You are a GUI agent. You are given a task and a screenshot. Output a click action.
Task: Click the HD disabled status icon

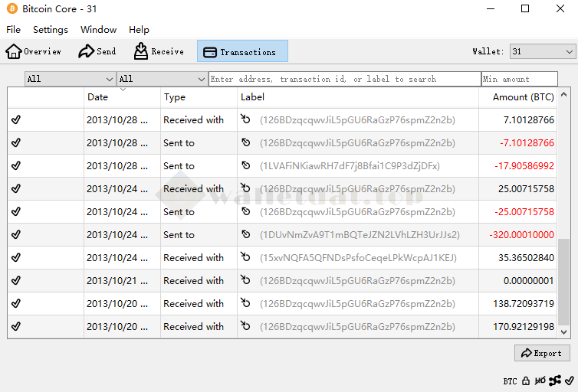click(540, 381)
